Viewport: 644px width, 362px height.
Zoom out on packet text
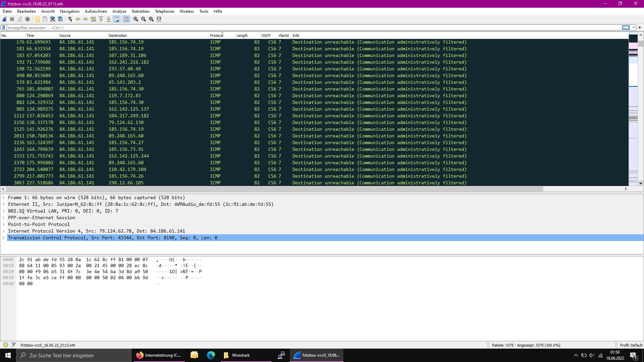coord(144,19)
